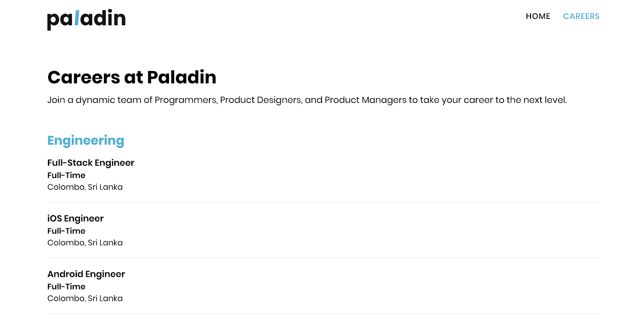Viewport: 644px width, 320px height.
Task: Open the CAREERS nav item
Action: click(x=581, y=16)
